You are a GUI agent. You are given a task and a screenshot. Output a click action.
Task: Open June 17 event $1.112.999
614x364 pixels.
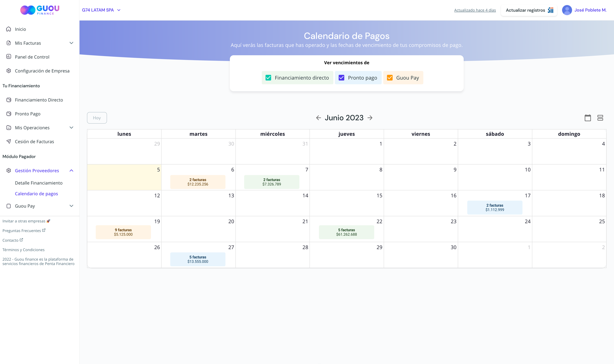click(x=495, y=207)
